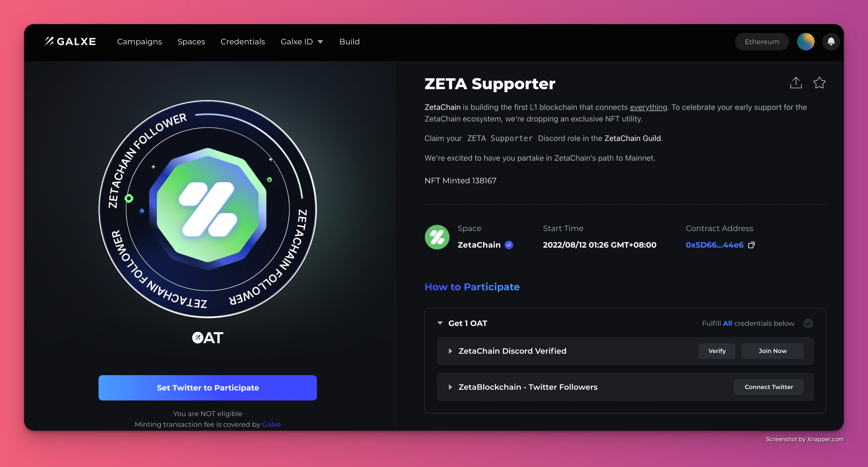Viewport: 868px width, 467px height.
Task: Toggle the Get 1 OAT completion checkmark
Action: click(x=808, y=323)
